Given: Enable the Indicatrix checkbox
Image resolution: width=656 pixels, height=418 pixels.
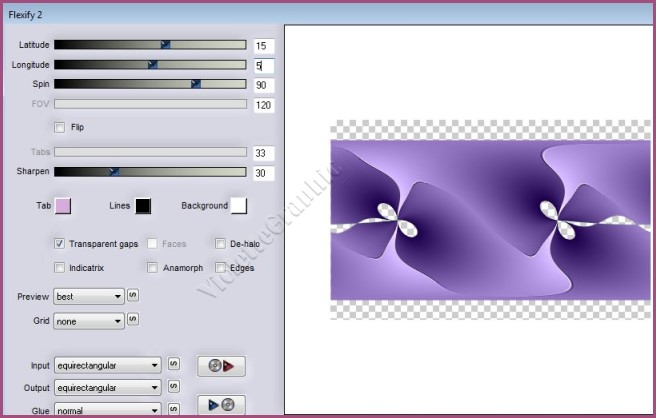Looking at the screenshot, I should (60, 267).
